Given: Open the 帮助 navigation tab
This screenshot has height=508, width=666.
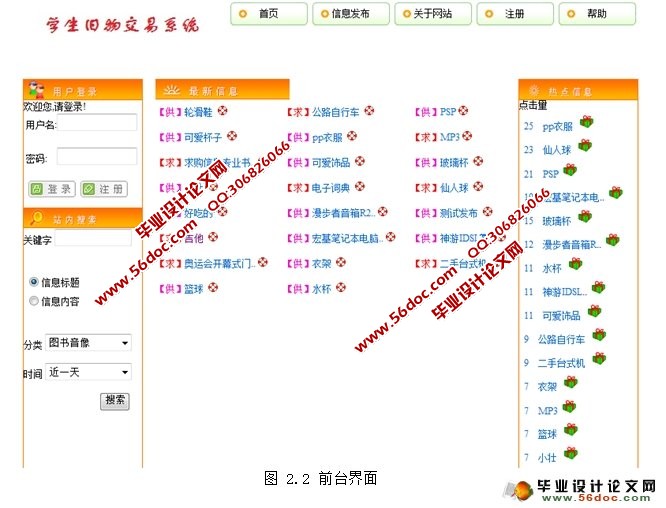Looking at the screenshot, I should tap(597, 14).
